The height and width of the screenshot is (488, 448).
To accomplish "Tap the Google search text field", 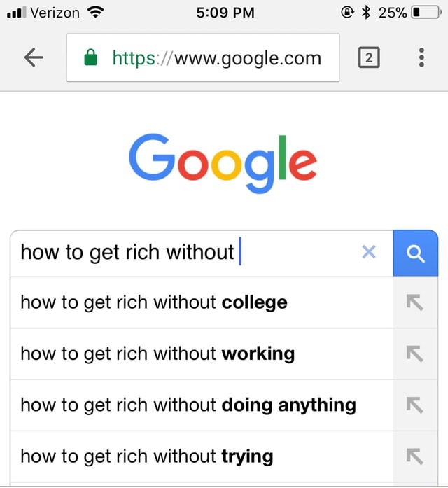I will (182, 252).
